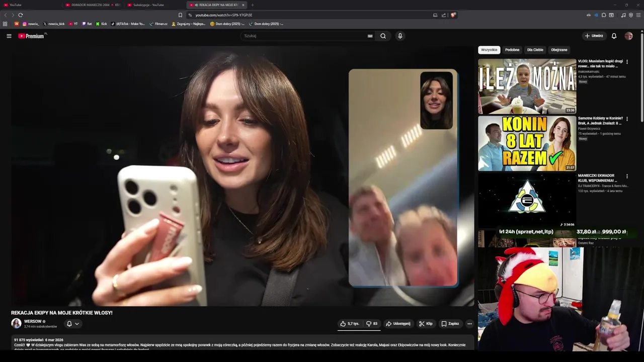The image size is (644, 362).
Task: Open WERSOW channel name link
Action: coord(33,321)
